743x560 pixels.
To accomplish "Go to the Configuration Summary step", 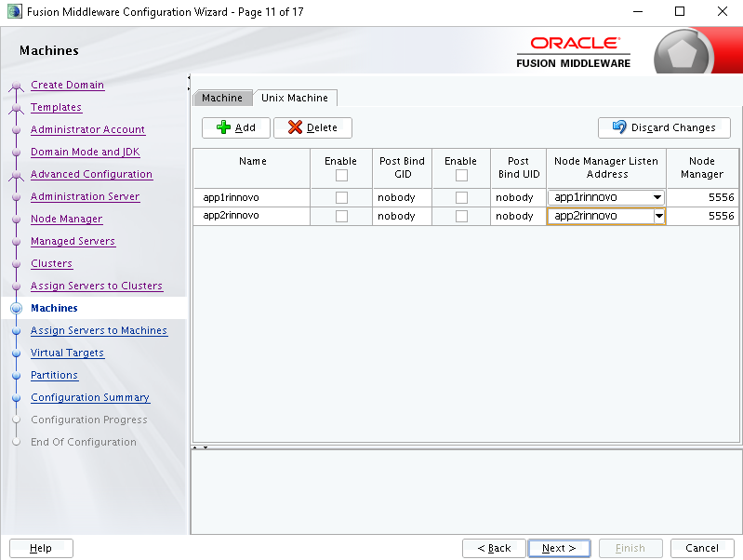I will coord(90,397).
